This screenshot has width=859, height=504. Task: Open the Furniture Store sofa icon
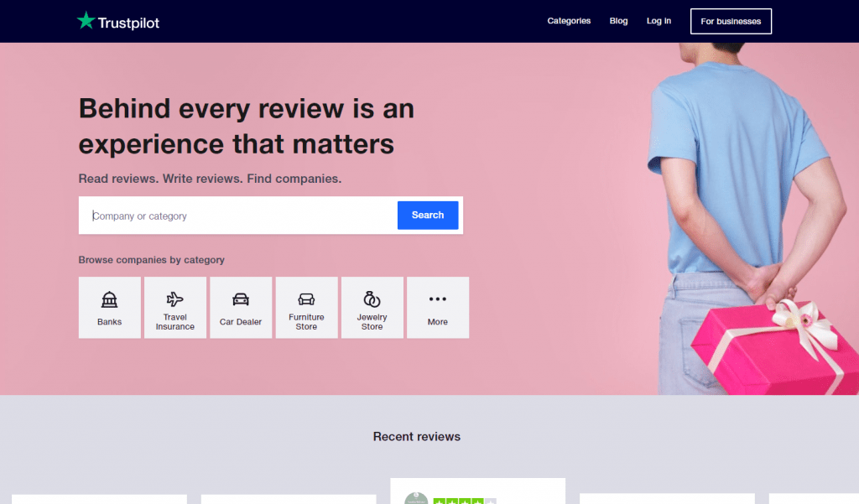306,299
